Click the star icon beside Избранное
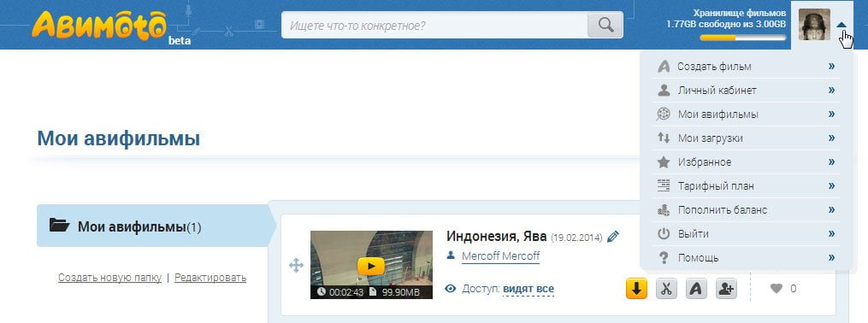Viewport: 868px width, 323px height. (x=663, y=162)
